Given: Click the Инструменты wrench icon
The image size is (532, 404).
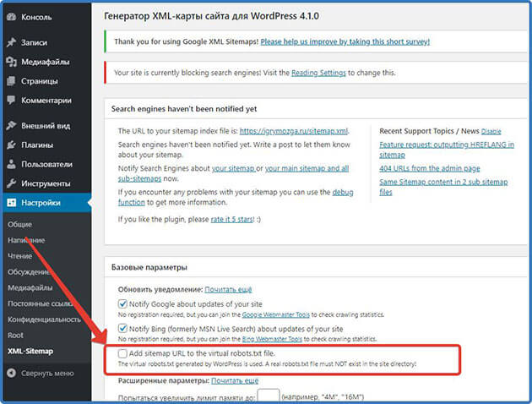Looking at the screenshot, I should 11,183.
